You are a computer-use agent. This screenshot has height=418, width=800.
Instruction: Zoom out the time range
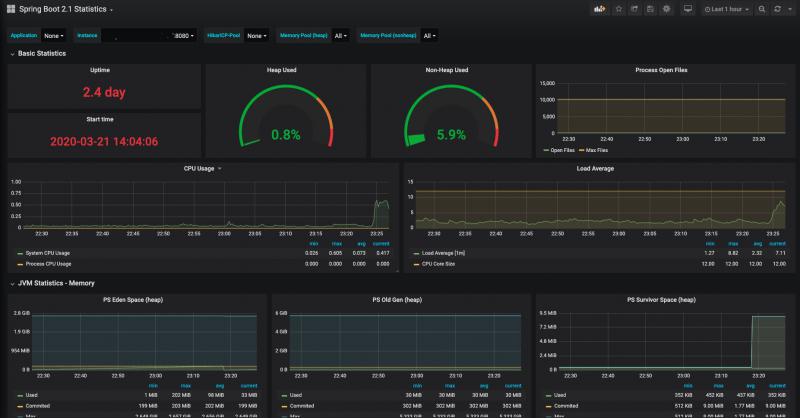click(x=762, y=9)
